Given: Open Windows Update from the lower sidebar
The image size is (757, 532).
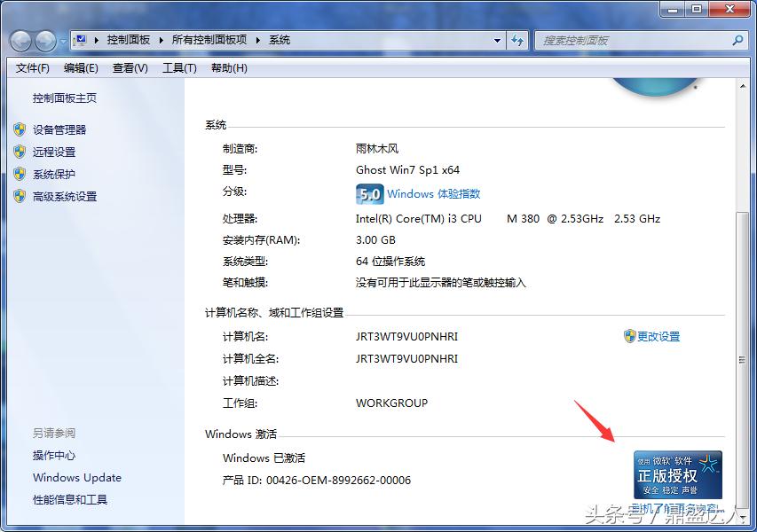Looking at the screenshot, I should pyautogui.click(x=76, y=477).
